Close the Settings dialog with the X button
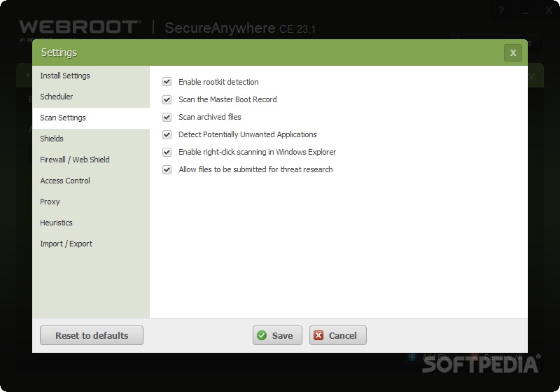The image size is (560, 392). (x=513, y=52)
